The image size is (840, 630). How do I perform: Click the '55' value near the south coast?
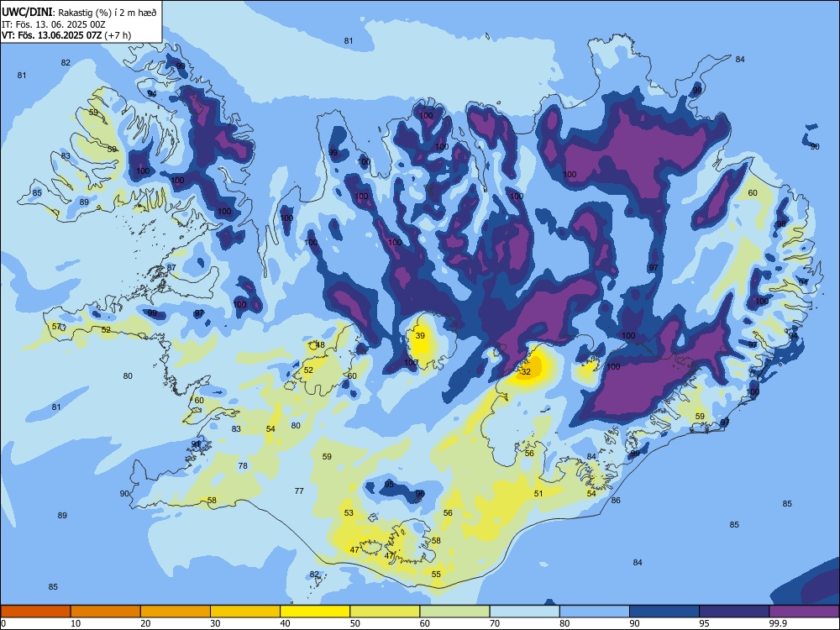pyautogui.click(x=436, y=574)
